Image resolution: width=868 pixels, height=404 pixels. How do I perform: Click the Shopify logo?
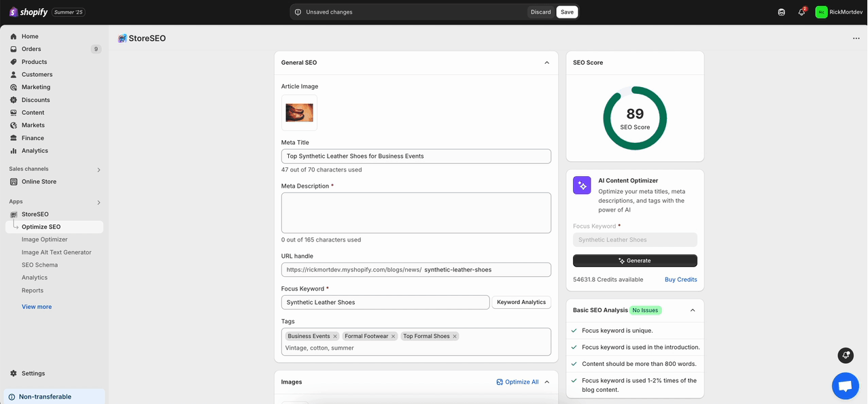click(x=28, y=12)
